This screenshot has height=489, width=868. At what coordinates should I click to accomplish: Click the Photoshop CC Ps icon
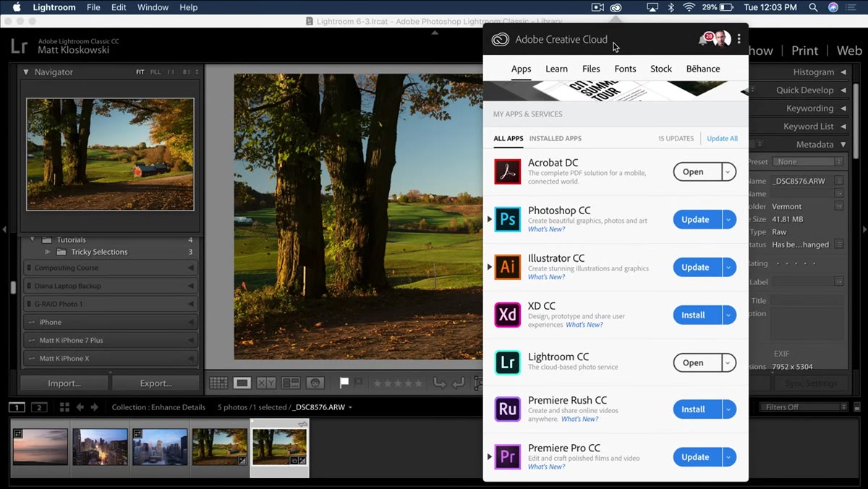(508, 219)
